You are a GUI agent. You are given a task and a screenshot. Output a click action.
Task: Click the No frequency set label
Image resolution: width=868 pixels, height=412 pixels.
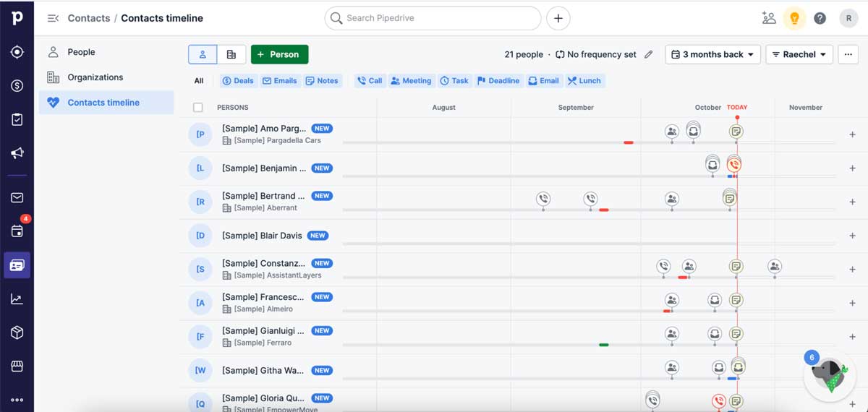(602, 54)
